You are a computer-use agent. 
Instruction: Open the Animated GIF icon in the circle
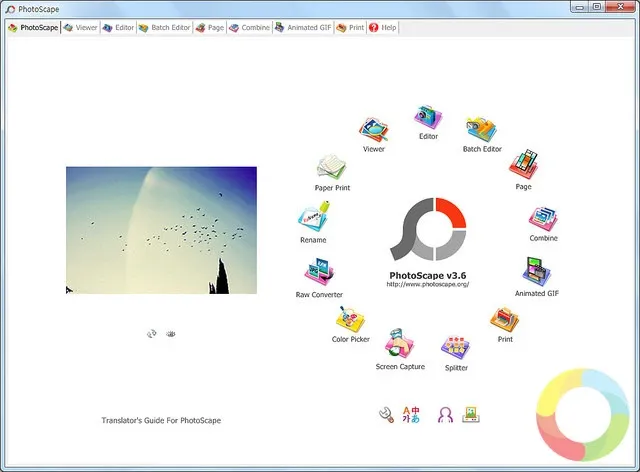point(537,272)
